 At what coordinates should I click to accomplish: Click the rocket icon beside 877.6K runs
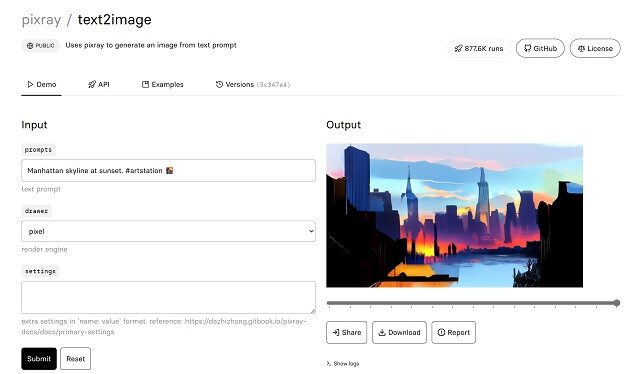coord(458,48)
